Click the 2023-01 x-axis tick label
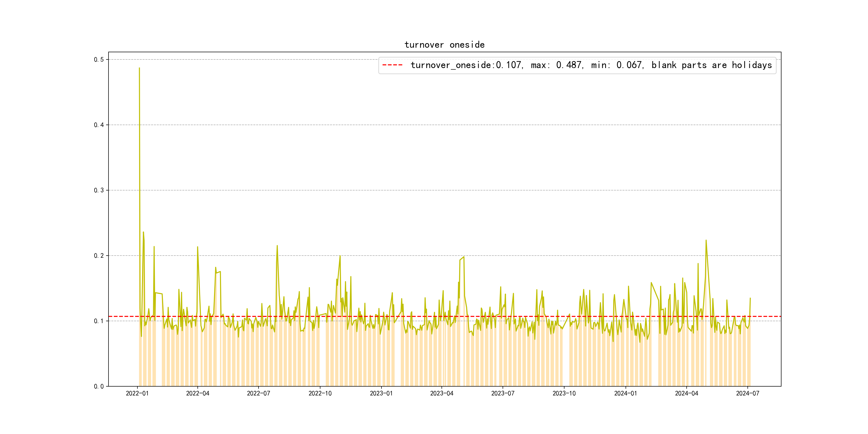This screenshot has width=868, height=434. 381,394
